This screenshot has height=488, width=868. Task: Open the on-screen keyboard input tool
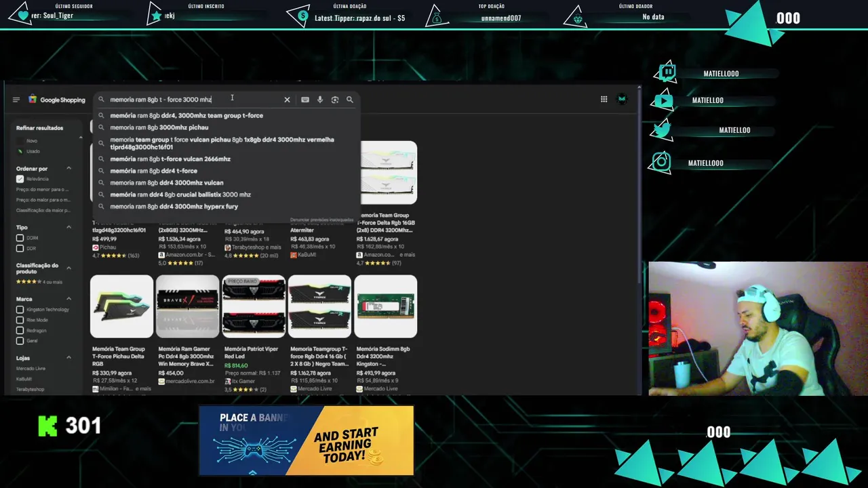[305, 100]
